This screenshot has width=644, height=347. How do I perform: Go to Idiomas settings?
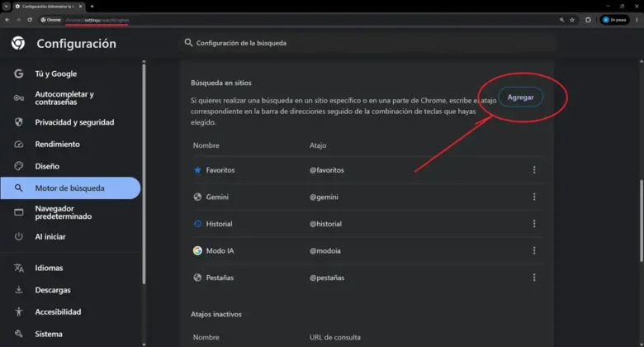[49, 268]
